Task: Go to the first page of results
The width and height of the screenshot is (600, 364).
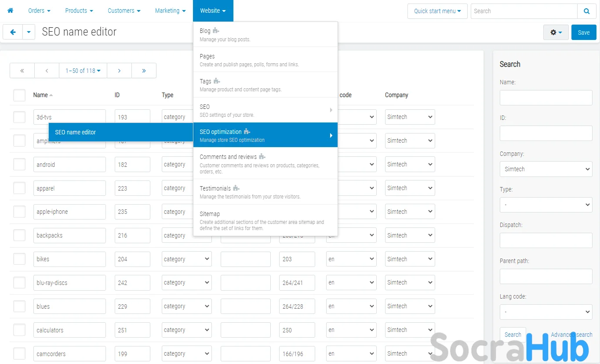Action: (22, 71)
